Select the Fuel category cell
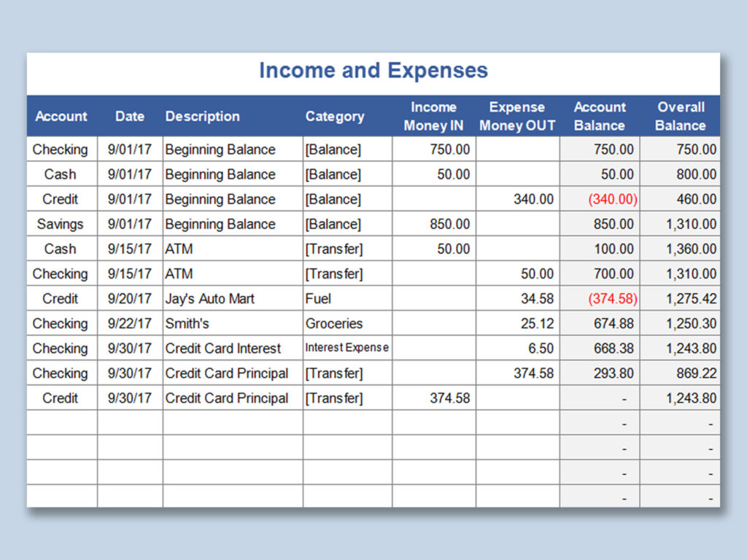The image size is (747, 560). 312,298
